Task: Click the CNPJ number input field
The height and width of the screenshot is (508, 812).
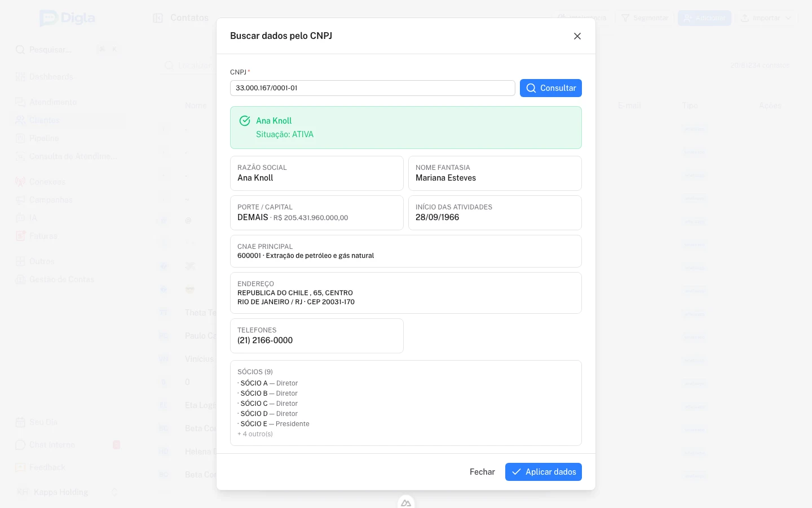Action: click(x=373, y=88)
